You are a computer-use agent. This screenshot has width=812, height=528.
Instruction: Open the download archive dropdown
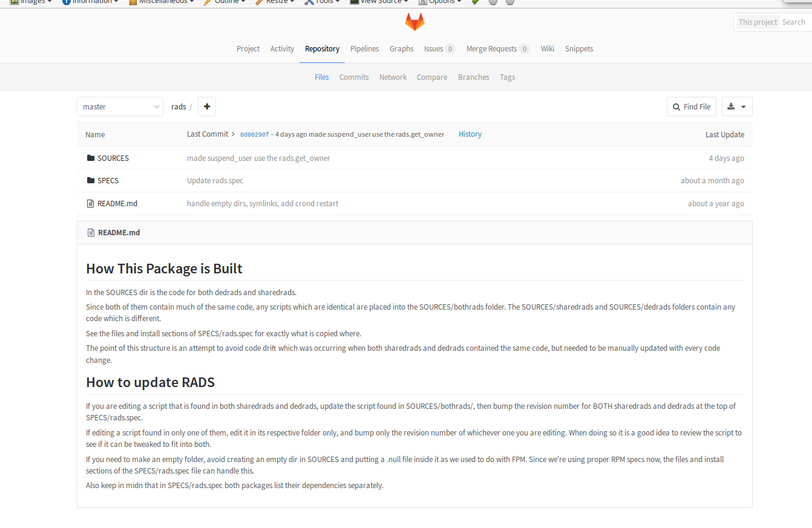736,106
